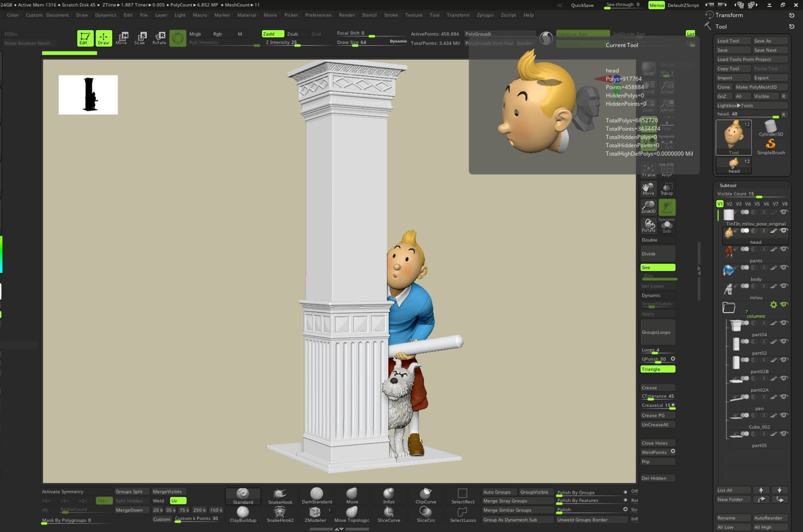Choose the Move Topologic brush
Screen dimensions: 803x532
click(x=352, y=514)
